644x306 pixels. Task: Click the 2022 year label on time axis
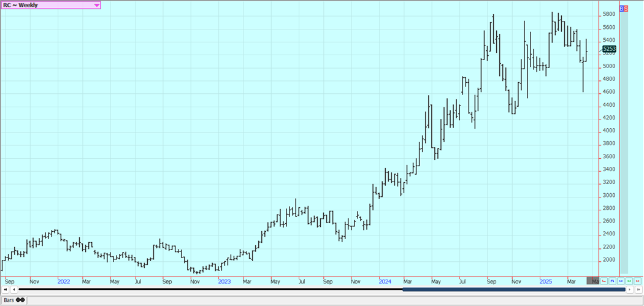tap(64, 281)
